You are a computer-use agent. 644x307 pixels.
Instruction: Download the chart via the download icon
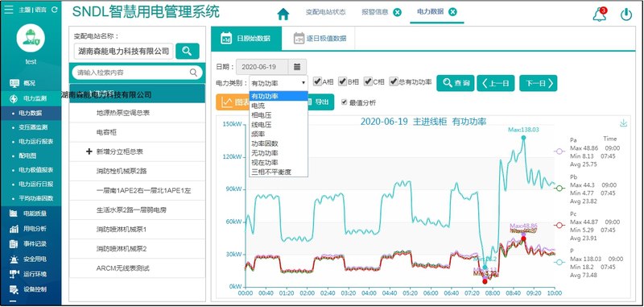coord(623,123)
